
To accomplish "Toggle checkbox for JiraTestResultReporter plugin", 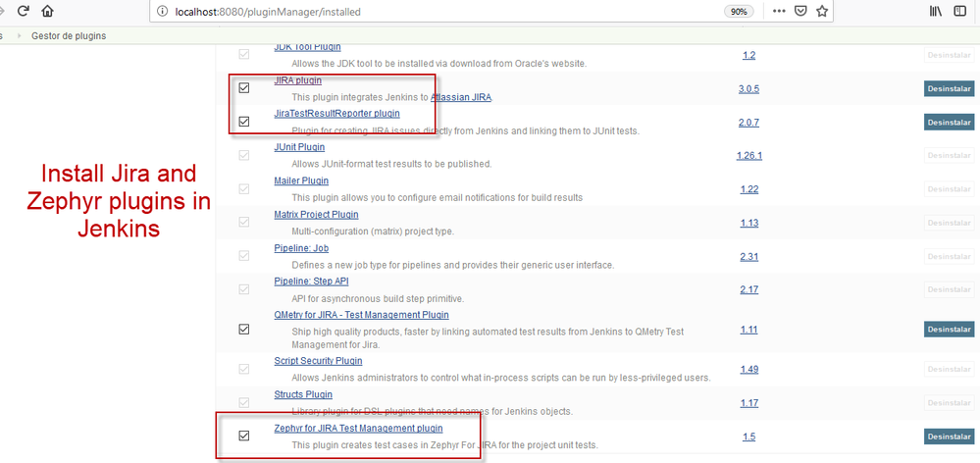I will (x=244, y=122).
